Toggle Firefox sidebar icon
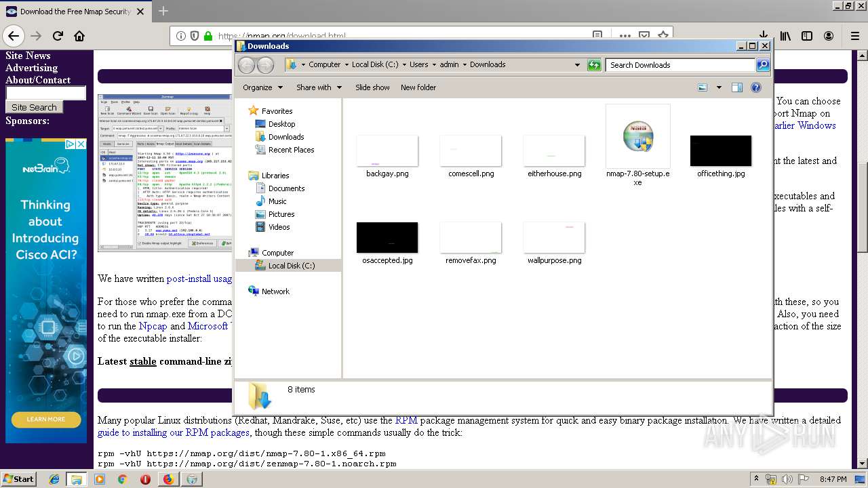868x488 pixels. pyautogui.click(x=807, y=36)
